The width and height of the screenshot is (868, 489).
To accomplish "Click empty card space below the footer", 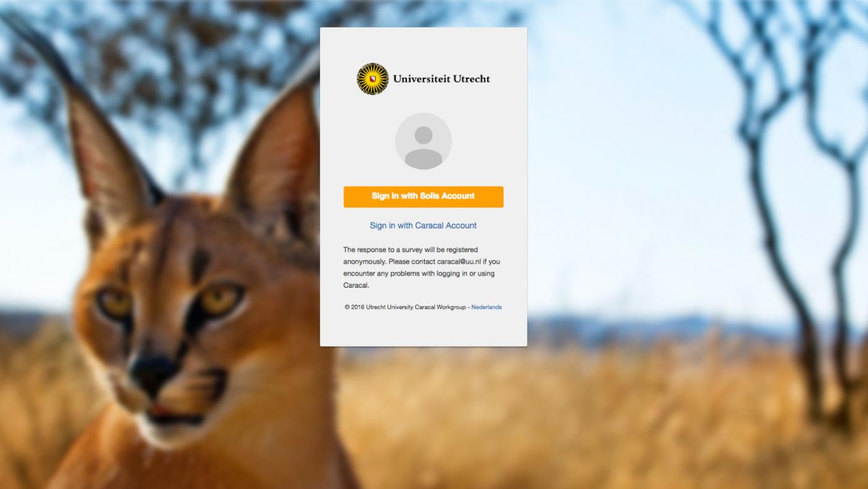I will pyautogui.click(x=423, y=329).
